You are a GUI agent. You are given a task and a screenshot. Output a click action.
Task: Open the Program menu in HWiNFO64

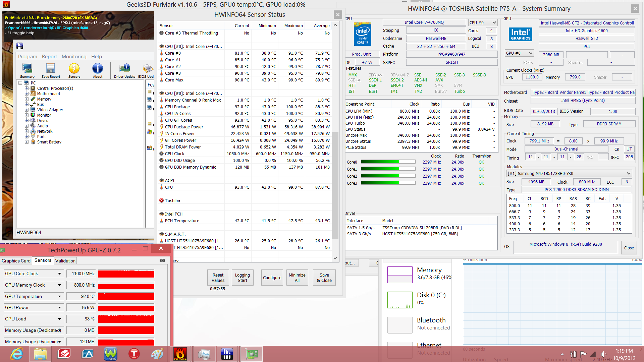[28, 57]
